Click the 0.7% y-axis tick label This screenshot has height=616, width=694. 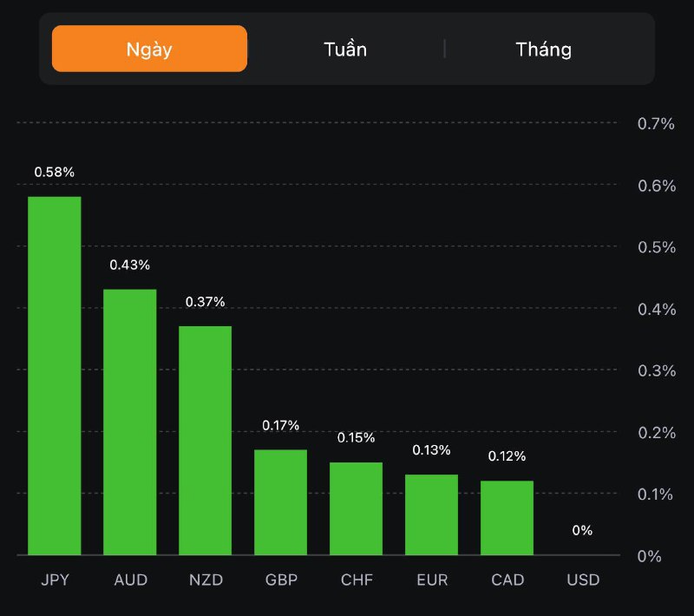pyautogui.click(x=656, y=124)
